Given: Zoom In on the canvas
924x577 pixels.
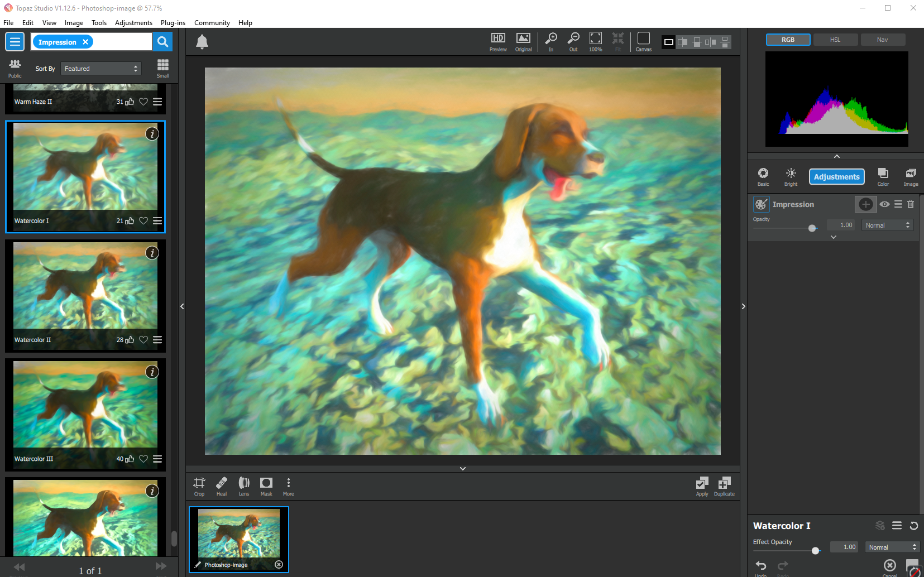Looking at the screenshot, I should click(x=551, y=42).
